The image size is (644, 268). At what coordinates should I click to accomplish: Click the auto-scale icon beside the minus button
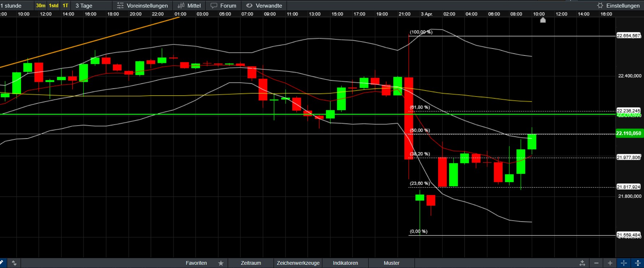click(582, 263)
